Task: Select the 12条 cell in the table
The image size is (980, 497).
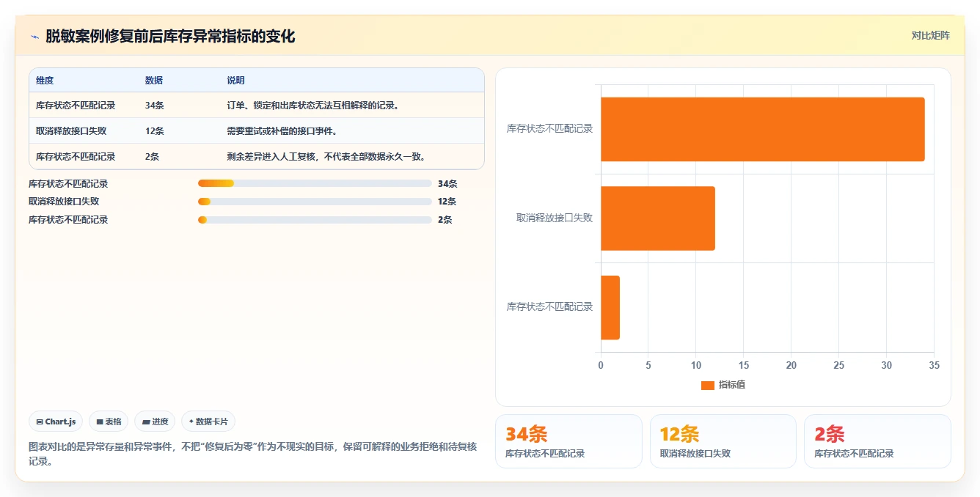Action: click(x=154, y=131)
